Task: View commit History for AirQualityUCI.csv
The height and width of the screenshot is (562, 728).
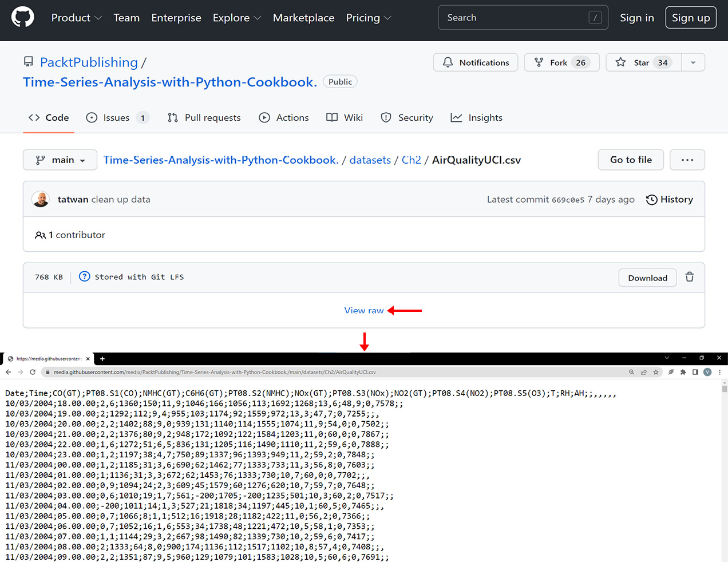Action: point(669,199)
